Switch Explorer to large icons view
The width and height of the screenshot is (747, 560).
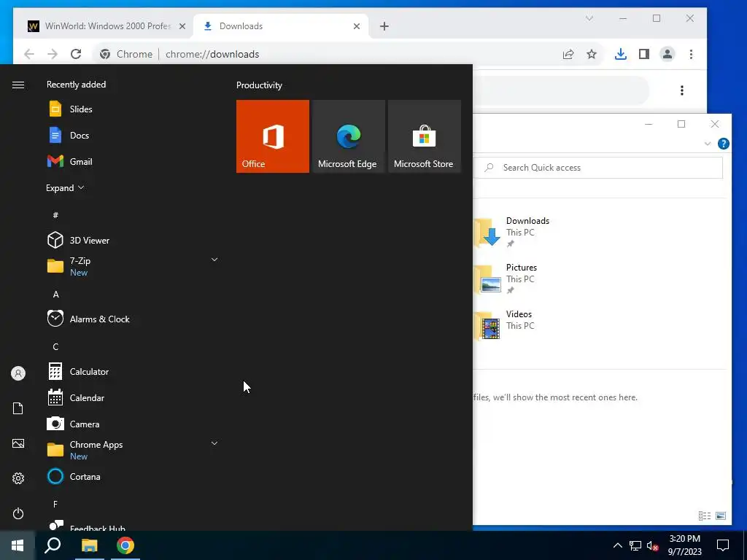(x=721, y=516)
